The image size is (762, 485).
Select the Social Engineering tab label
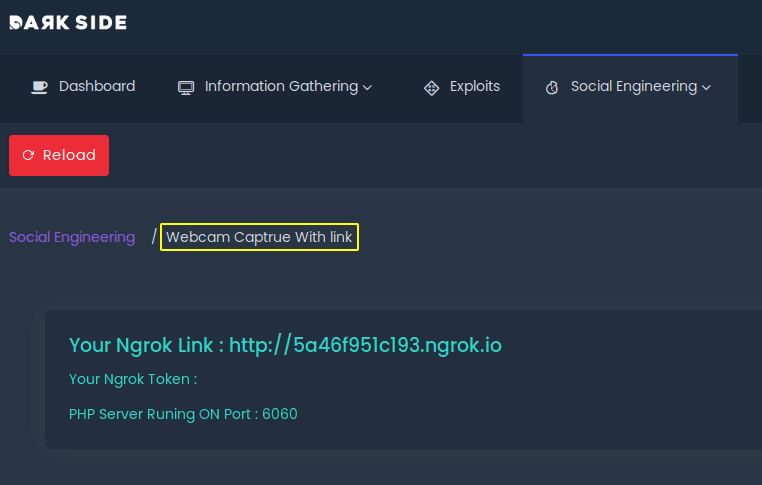tap(634, 87)
